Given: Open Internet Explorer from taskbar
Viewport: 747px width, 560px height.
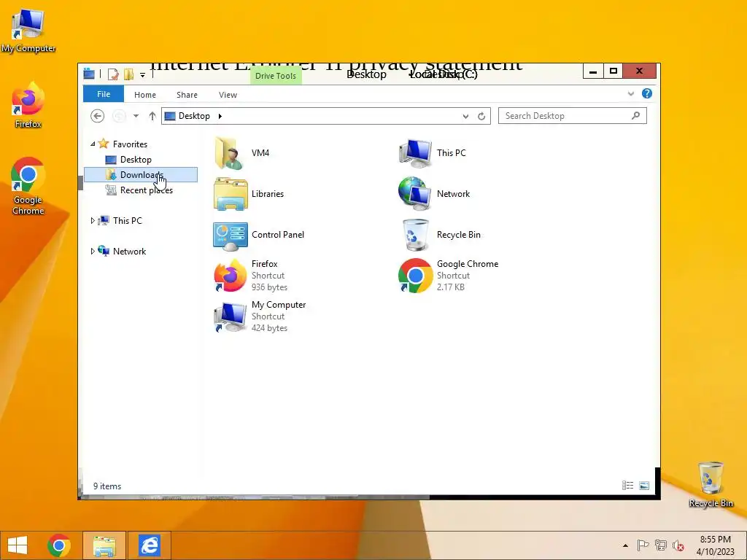Looking at the screenshot, I should [149, 545].
